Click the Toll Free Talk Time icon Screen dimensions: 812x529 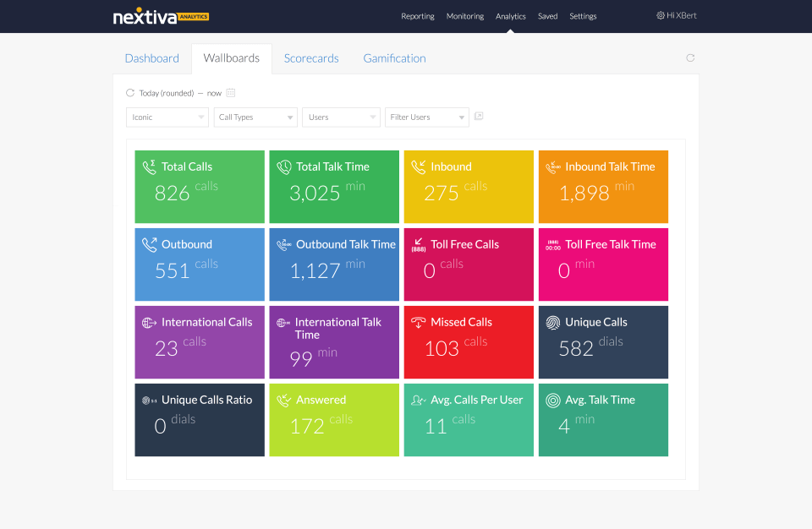pyautogui.click(x=553, y=245)
